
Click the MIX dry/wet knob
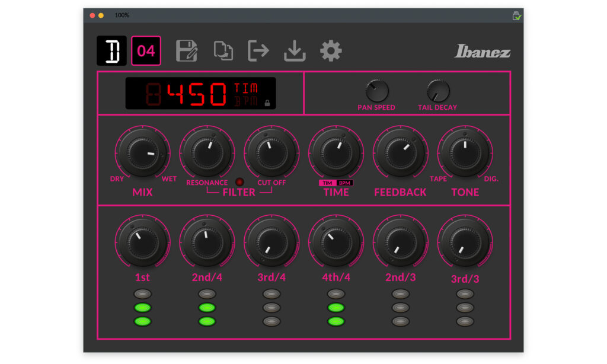click(x=143, y=153)
